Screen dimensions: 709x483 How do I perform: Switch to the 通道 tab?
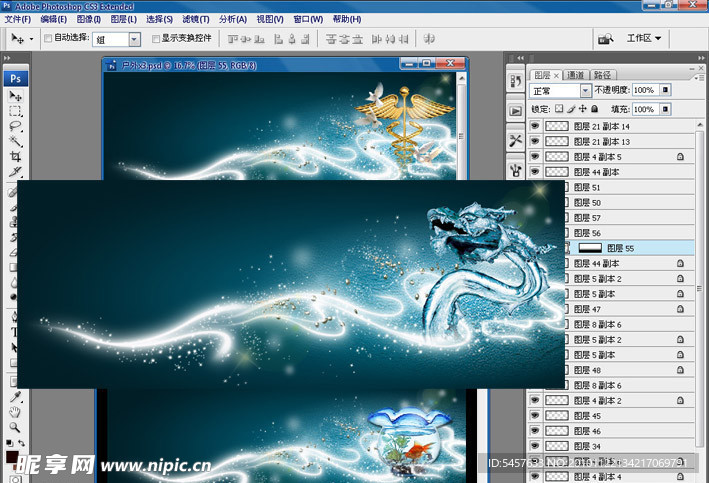coord(575,74)
